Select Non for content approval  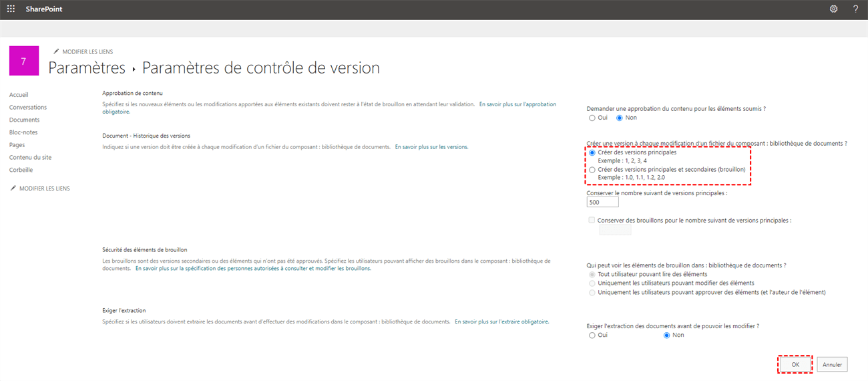tap(619, 118)
